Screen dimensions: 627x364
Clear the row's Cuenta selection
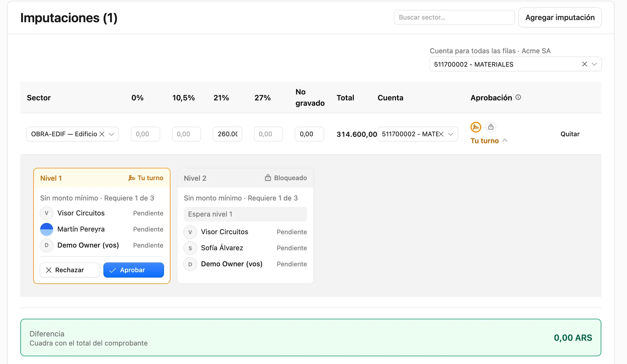(x=440, y=134)
